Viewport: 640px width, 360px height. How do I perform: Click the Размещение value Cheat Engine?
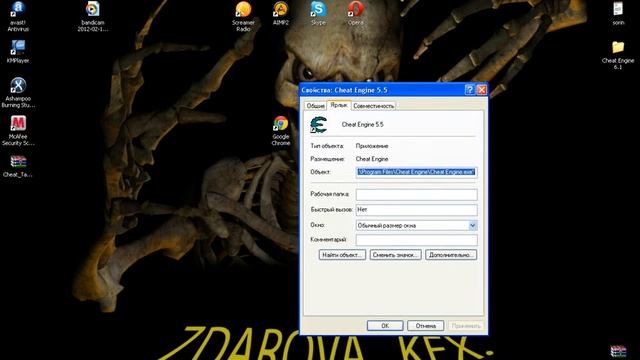(372, 159)
